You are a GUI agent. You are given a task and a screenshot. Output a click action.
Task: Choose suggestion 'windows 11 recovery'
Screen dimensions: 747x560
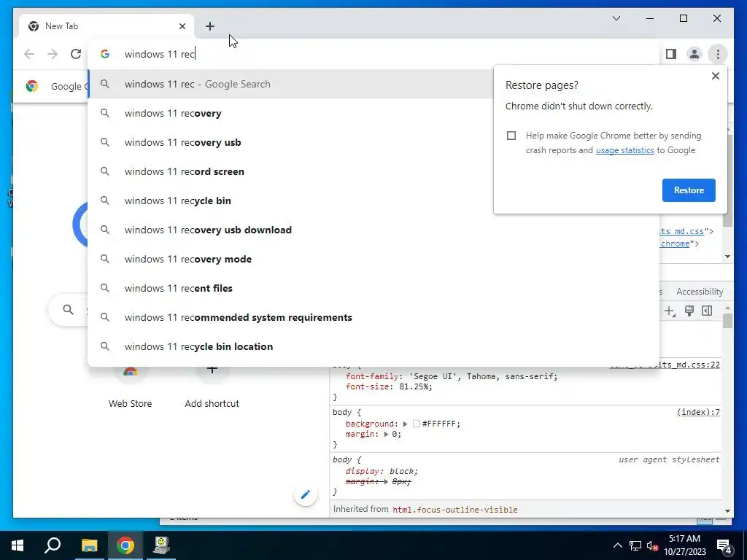(290, 113)
